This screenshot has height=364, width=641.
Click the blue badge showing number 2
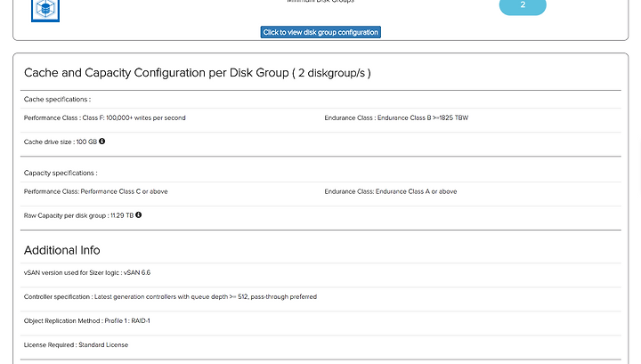pos(523,6)
